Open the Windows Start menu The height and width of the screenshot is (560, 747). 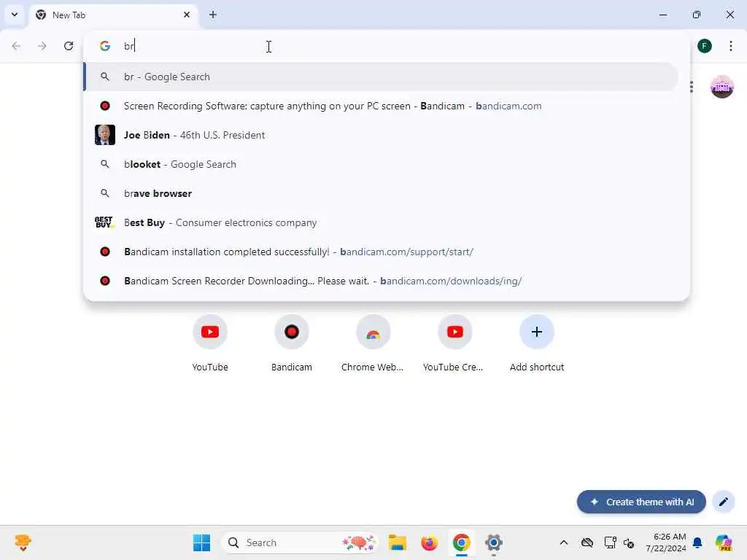(201, 542)
